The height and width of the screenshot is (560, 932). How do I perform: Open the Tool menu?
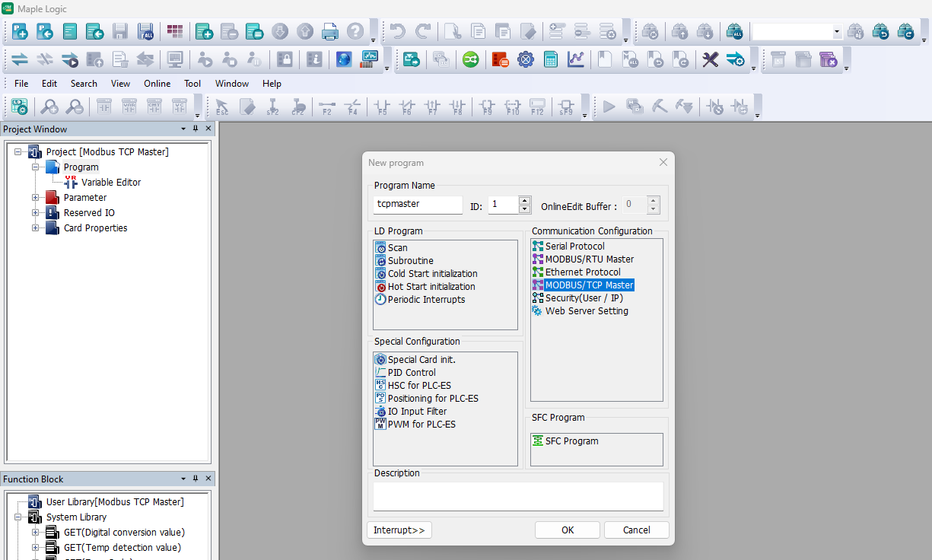[x=192, y=84]
